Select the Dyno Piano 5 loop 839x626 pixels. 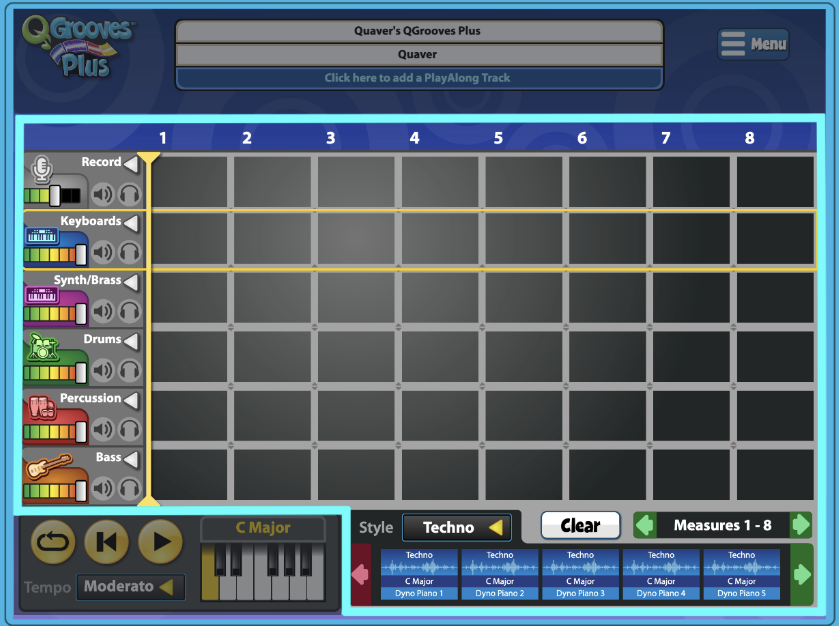(x=742, y=574)
